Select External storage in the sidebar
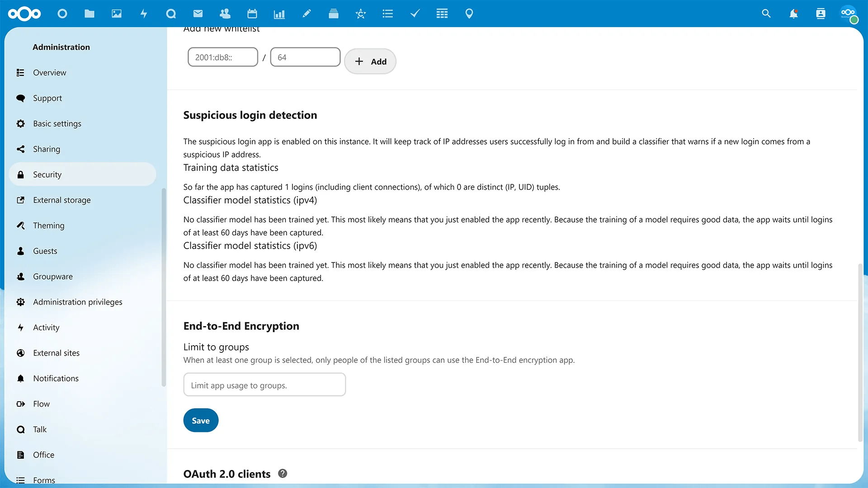 pos(62,200)
